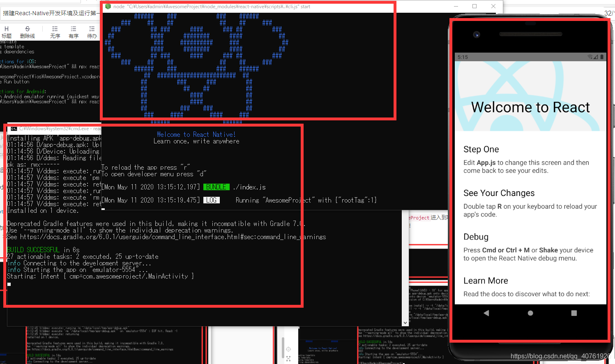This screenshot has height=364, width=615.
Task: Apply 删除线 strikethrough formatting
Action: [28, 32]
